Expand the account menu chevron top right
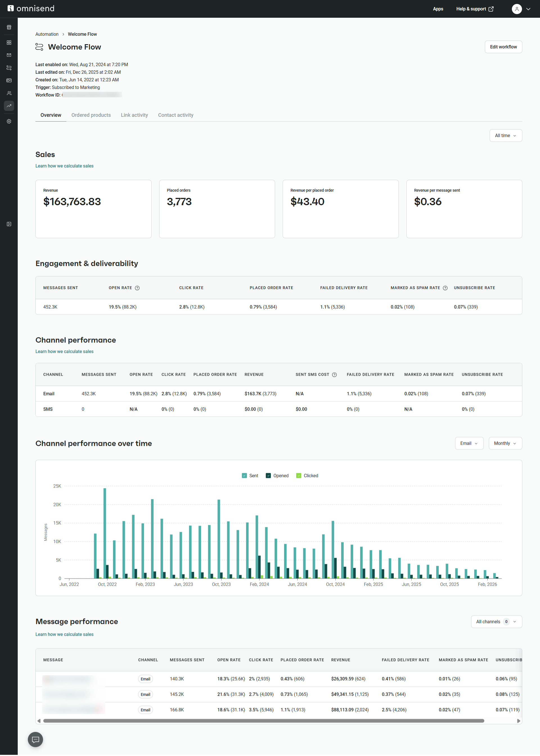 [529, 9]
